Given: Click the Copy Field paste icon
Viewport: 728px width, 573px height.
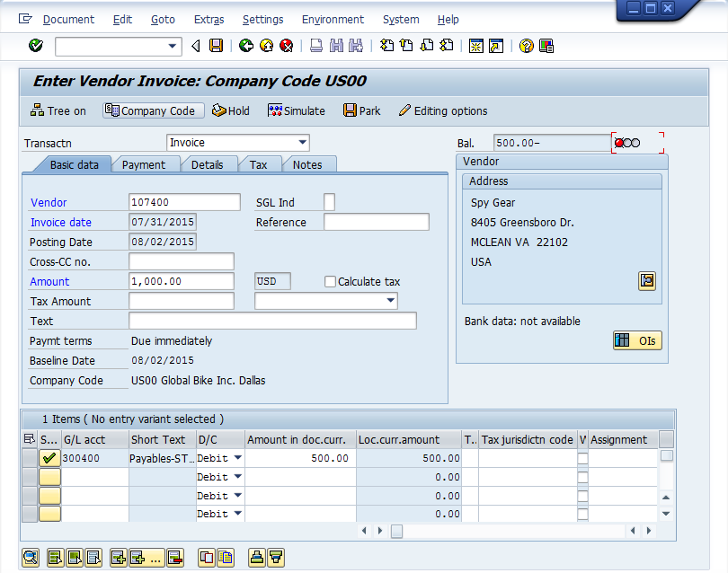Looking at the screenshot, I should pyautogui.click(x=226, y=557).
